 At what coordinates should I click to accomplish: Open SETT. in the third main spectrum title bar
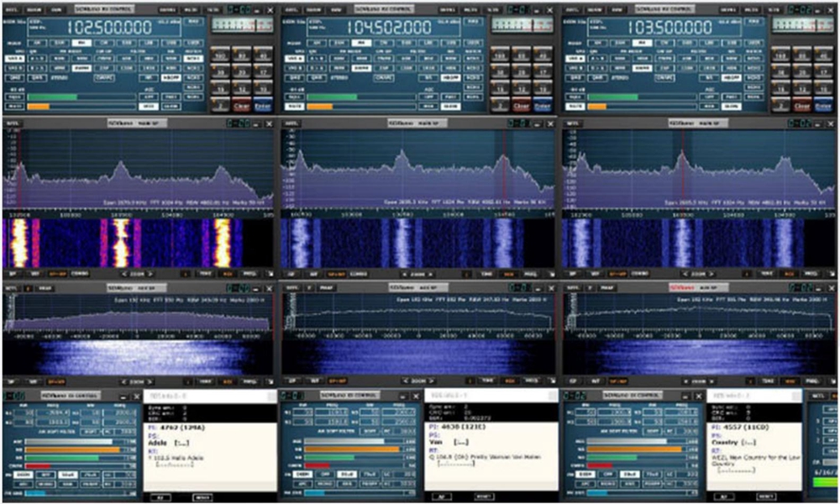(571, 123)
